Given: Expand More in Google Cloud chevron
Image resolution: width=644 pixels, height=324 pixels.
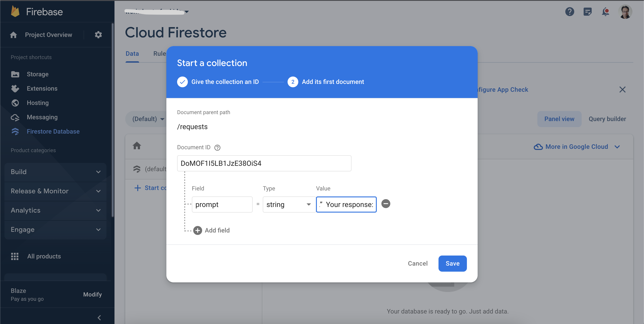Looking at the screenshot, I should pos(617,147).
